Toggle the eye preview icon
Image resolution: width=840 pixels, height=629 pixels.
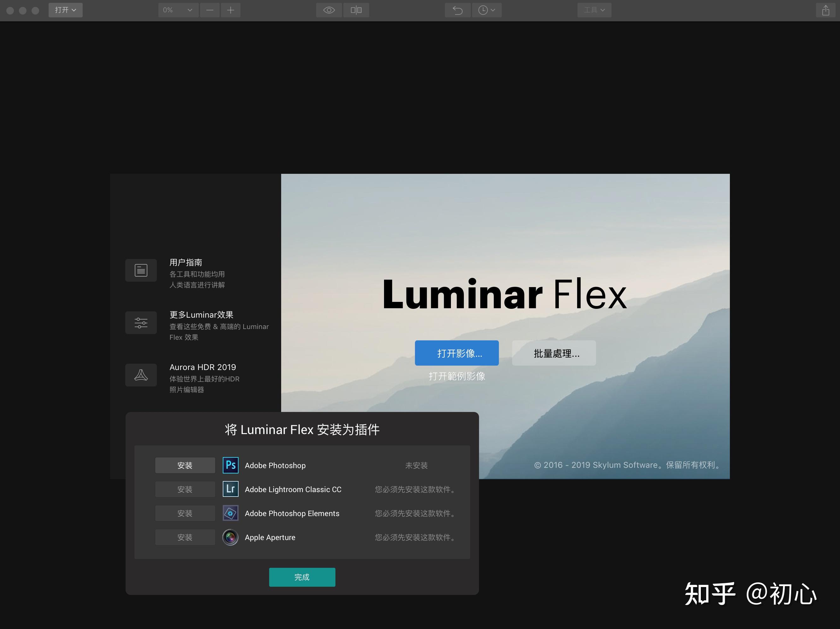pos(329,10)
